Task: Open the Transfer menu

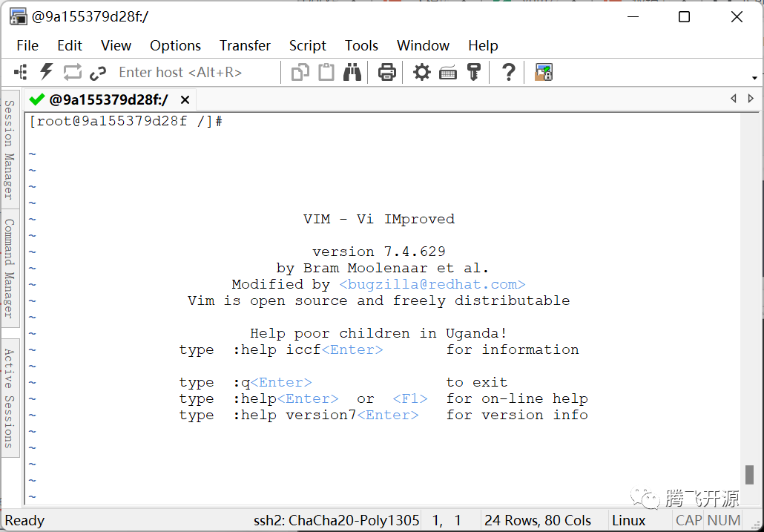Action: 245,46
